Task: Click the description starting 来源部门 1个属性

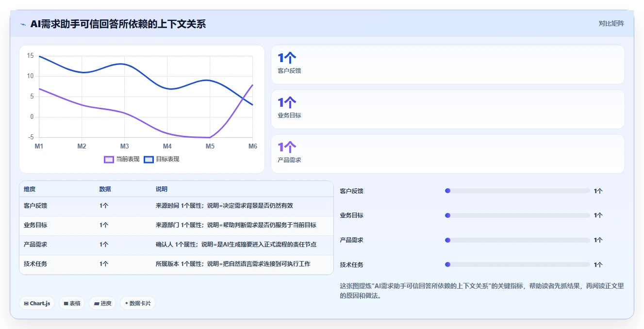Action: tap(236, 225)
